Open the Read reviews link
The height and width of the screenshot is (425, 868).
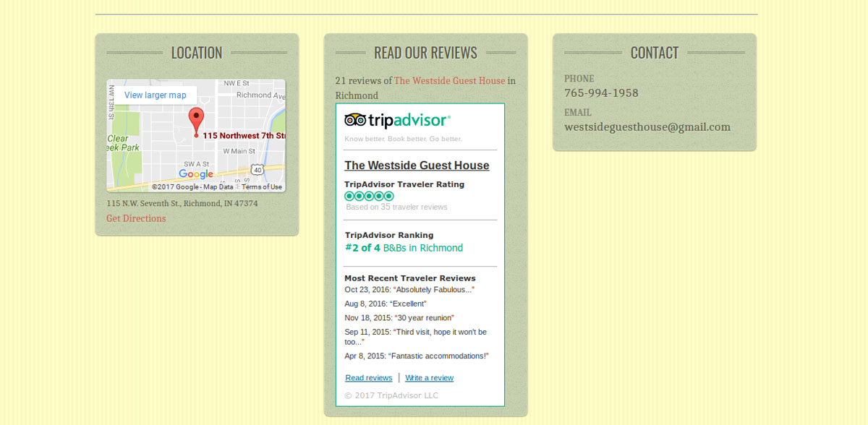tap(368, 378)
